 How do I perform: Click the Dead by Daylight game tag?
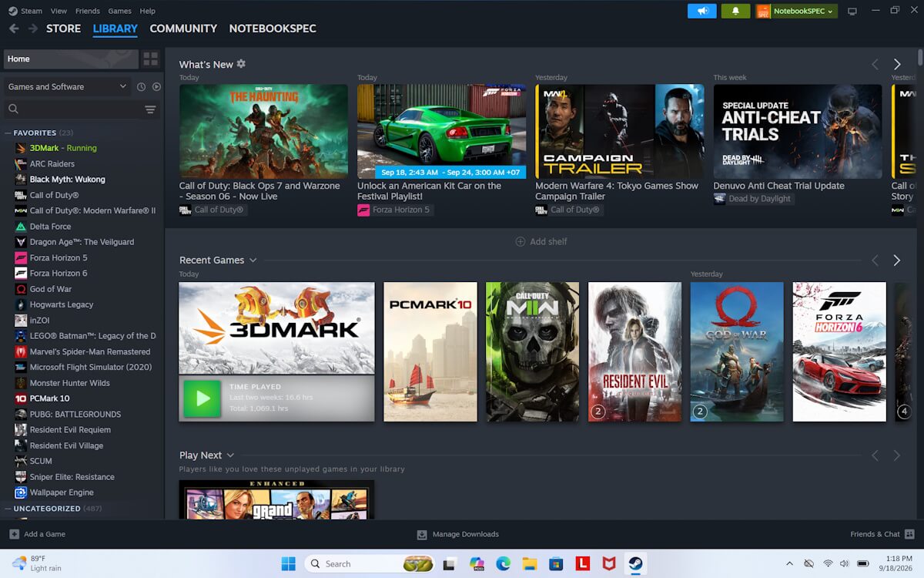click(752, 199)
